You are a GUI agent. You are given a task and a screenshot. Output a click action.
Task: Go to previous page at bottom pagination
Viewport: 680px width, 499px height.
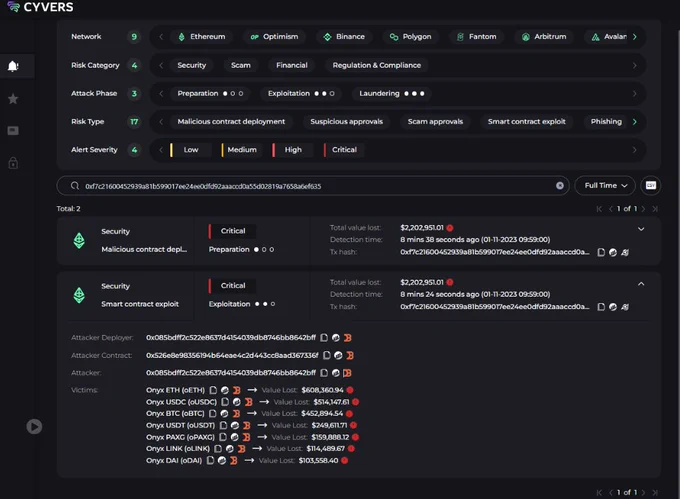pos(611,492)
